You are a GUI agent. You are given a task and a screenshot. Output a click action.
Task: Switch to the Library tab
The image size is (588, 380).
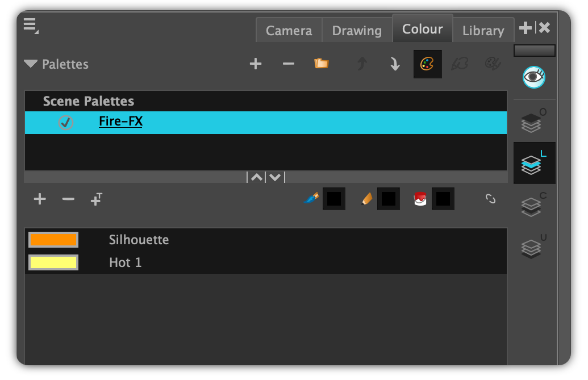click(483, 30)
